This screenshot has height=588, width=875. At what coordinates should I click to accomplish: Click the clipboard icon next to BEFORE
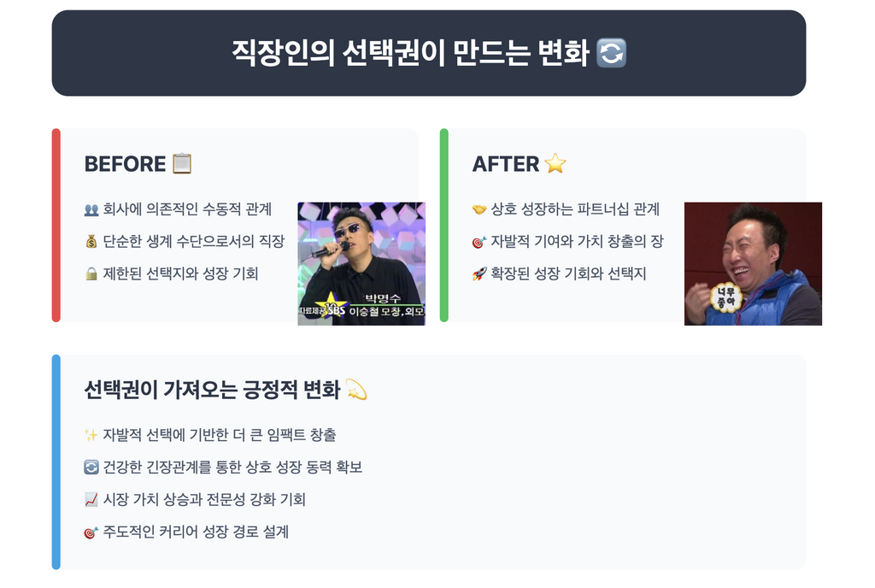point(182,164)
